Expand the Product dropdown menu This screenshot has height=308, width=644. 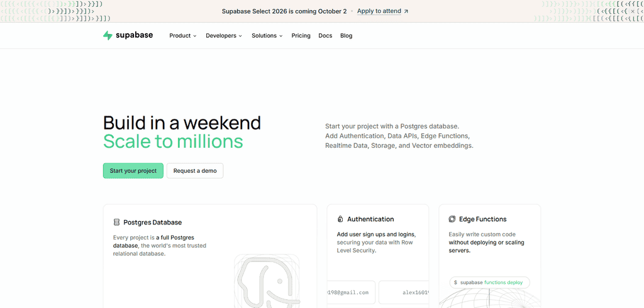(x=183, y=36)
